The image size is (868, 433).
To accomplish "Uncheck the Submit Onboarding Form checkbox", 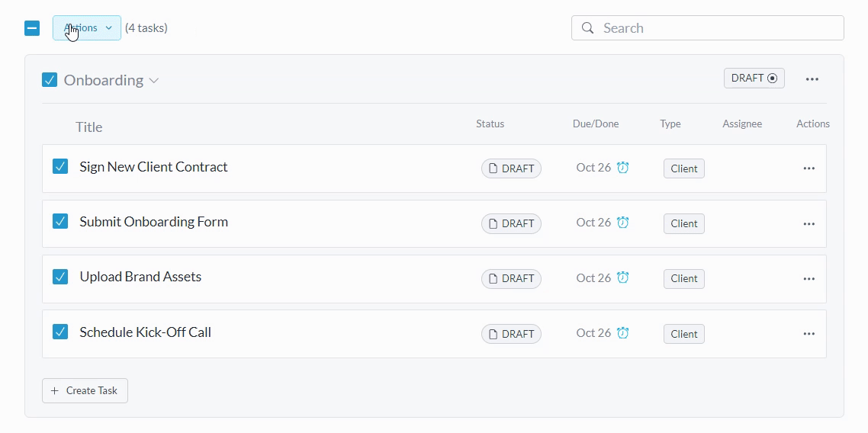I will (60, 222).
